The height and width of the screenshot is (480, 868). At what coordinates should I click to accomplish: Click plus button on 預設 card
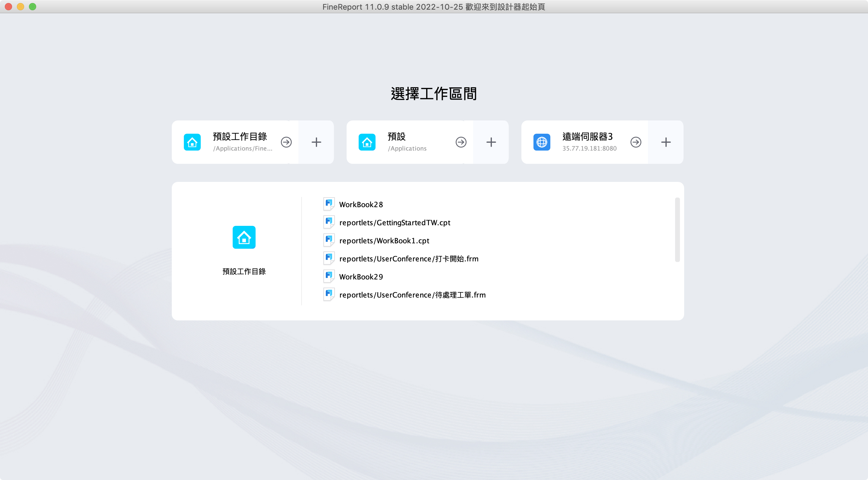pos(491,142)
